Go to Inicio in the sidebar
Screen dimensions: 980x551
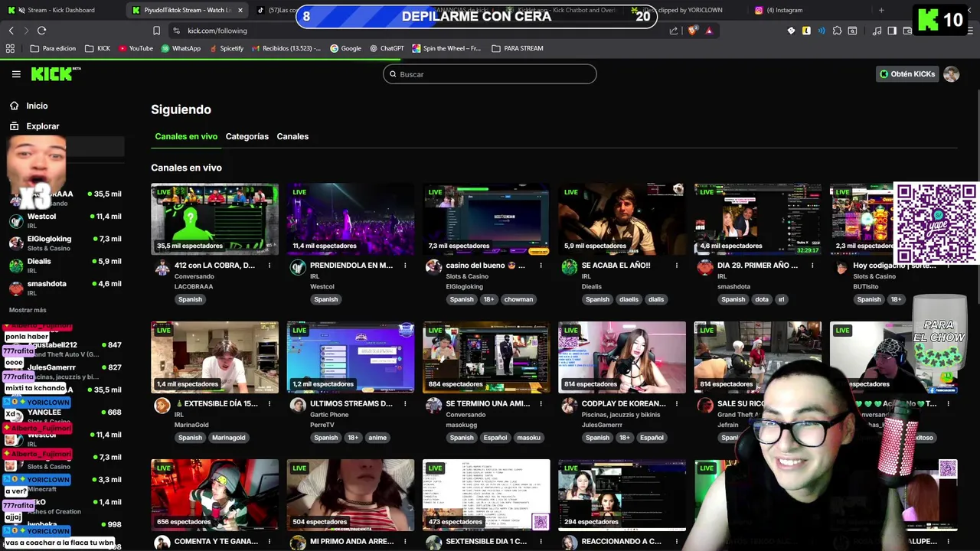point(37,106)
